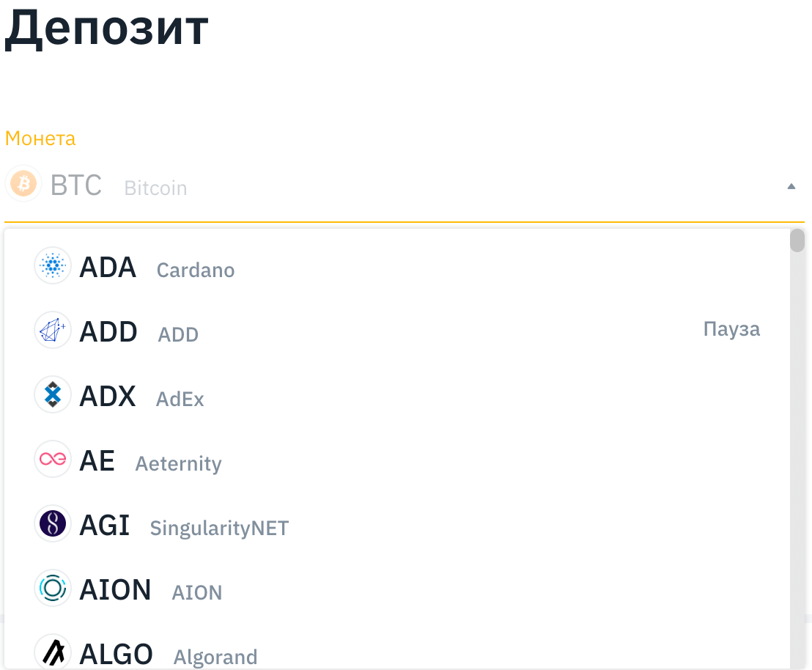This screenshot has height=670, width=812.
Task: Click the AION coin circle icon
Action: (x=53, y=588)
